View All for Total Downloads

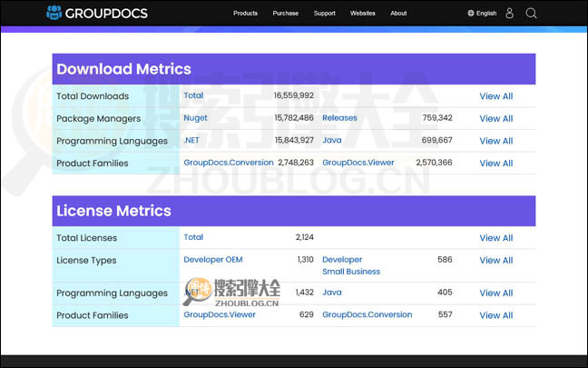495,96
